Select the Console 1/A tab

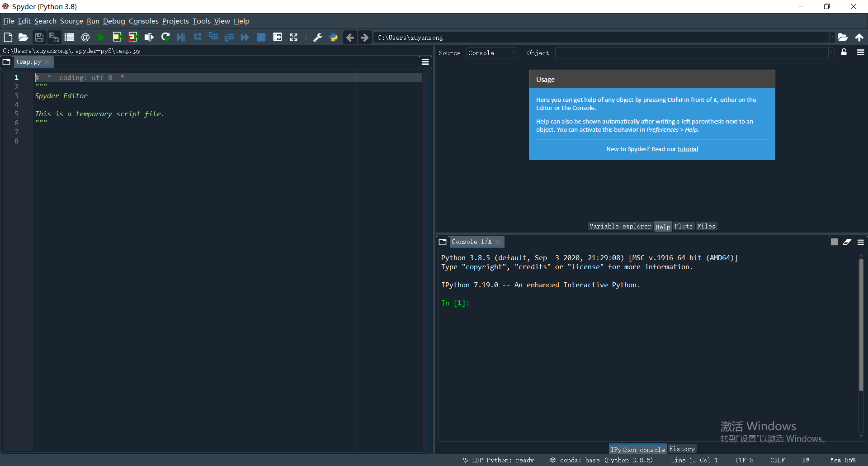pos(472,242)
